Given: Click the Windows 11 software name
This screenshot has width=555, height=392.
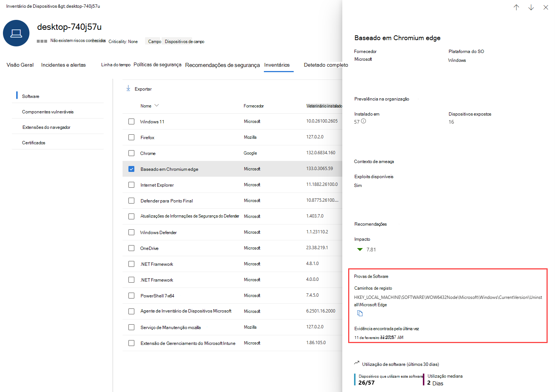Looking at the screenshot, I should click(152, 122).
